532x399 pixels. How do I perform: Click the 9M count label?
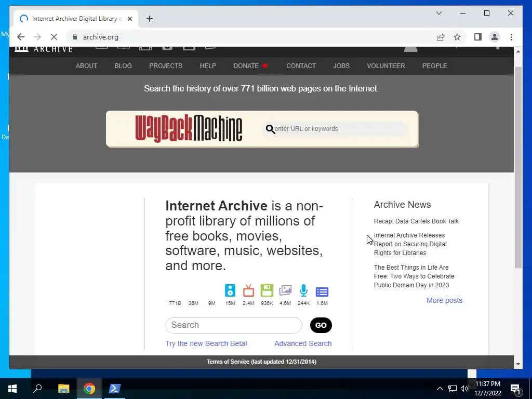(212, 303)
